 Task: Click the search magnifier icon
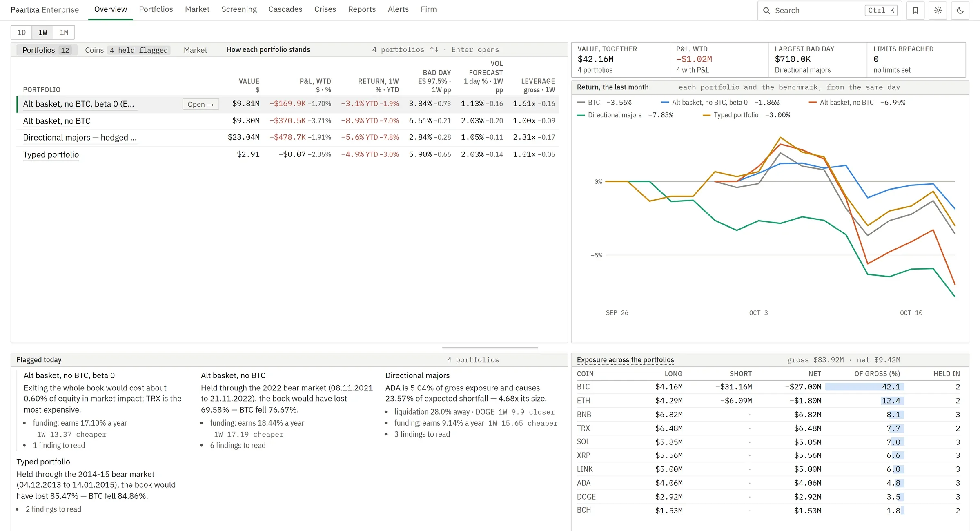point(766,11)
